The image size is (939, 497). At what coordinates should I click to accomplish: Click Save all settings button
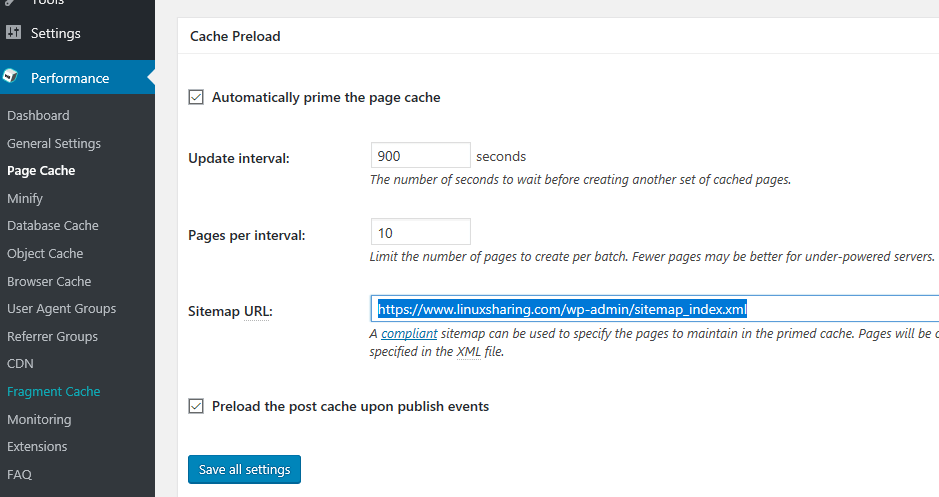click(x=244, y=469)
